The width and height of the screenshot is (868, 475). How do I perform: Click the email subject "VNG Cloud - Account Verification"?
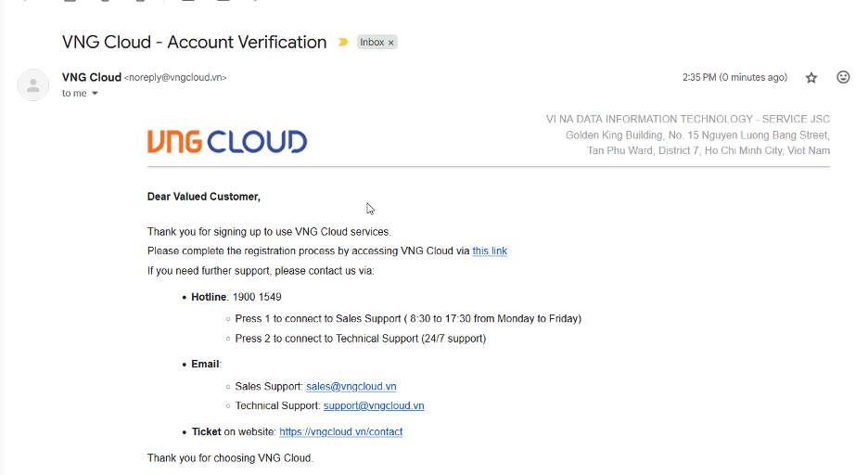click(x=194, y=43)
